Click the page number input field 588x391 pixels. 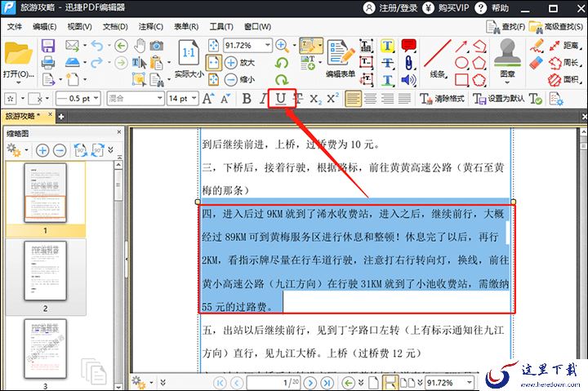pyautogui.click(x=273, y=383)
